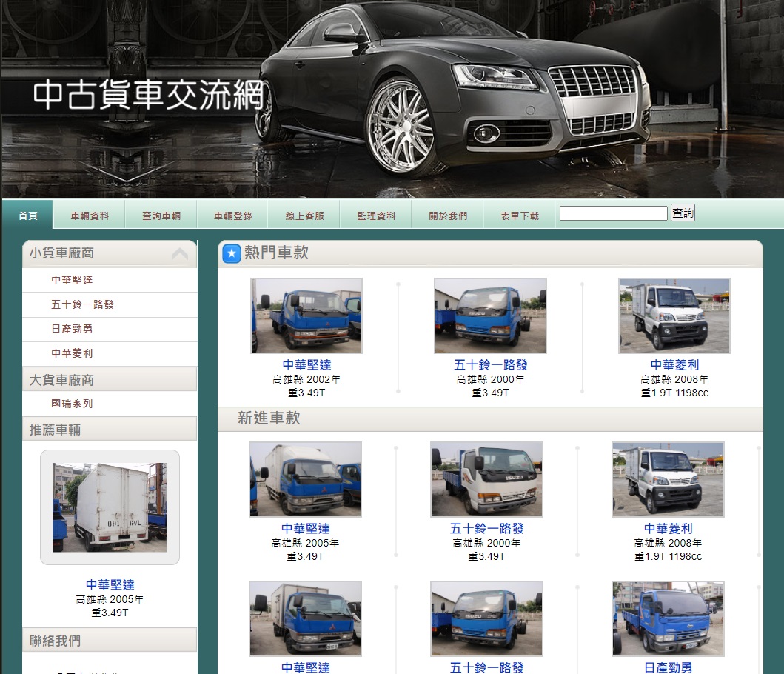Click the 中古貨車交流網 site banner title

[x=148, y=96]
